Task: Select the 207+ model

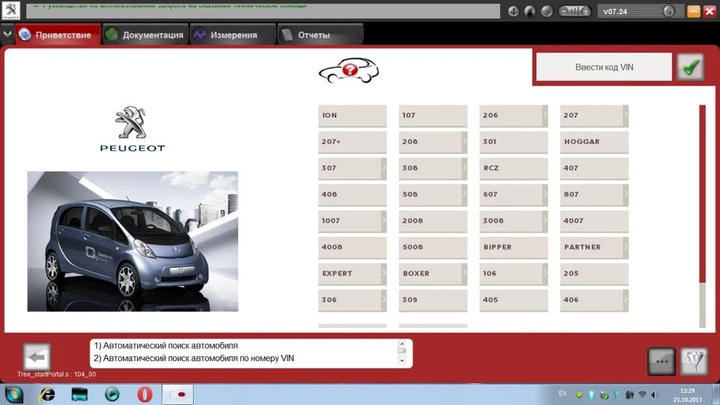Action: click(352, 142)
